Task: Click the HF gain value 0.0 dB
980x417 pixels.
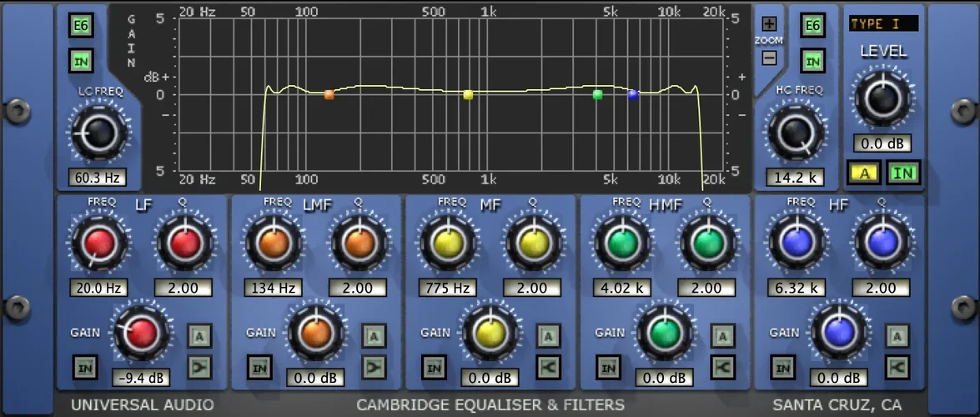Action: [838, 379]
